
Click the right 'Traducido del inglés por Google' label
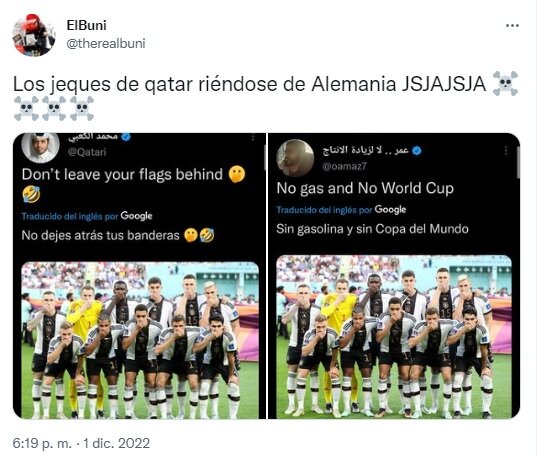[x=341, y=209]
